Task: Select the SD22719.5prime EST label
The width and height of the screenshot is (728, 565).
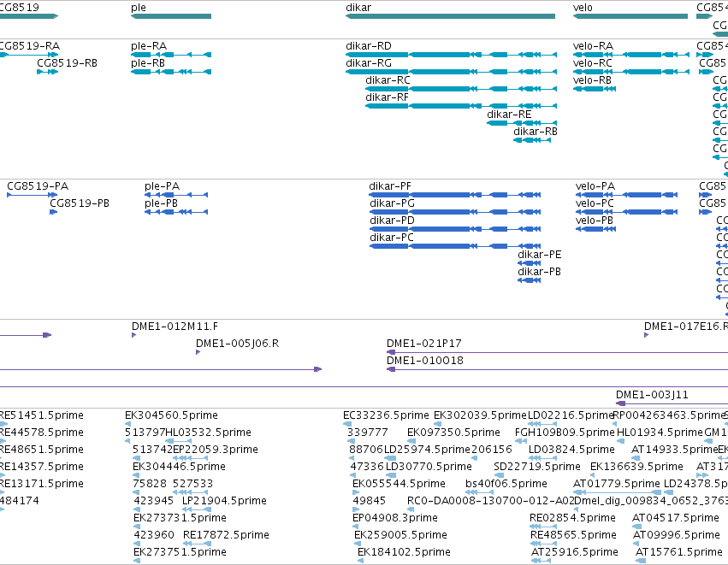Action: 537,467
